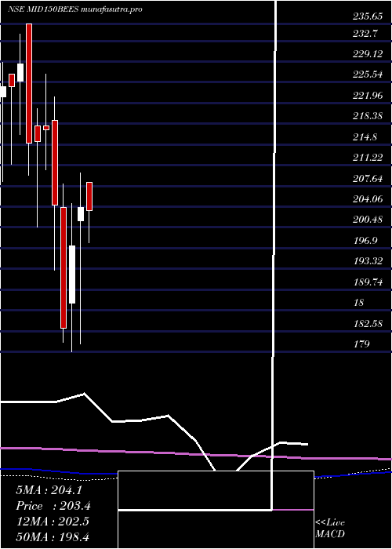The height and width of the screenshot is (549, 392).
Task: Select the last red candlestick near 207.64
Action: (89, 196)
